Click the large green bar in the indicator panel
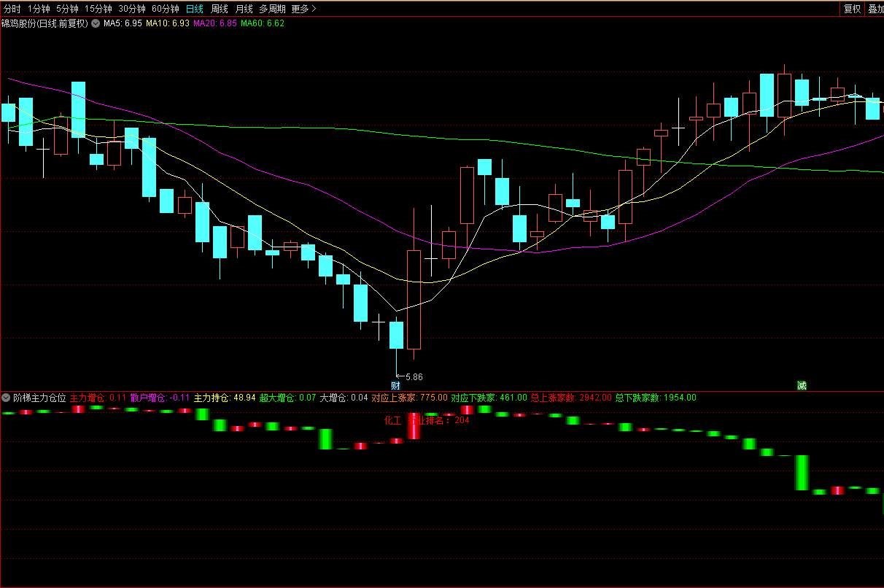 click(x=802, y=473)
